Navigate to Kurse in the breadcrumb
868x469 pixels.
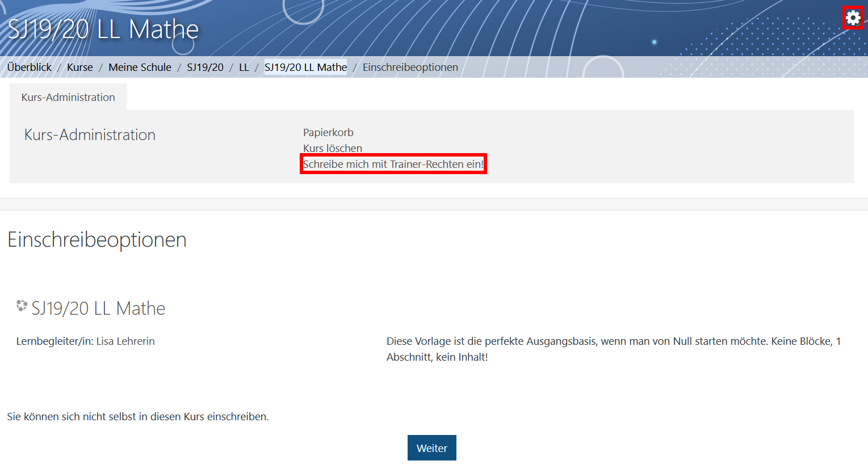tap(79, 67)
